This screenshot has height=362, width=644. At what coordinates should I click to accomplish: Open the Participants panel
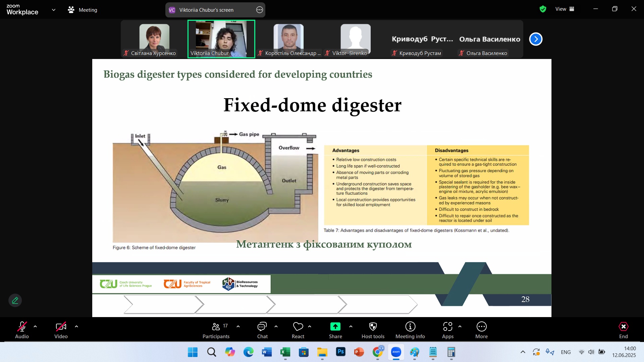click(x=216, y=330)
